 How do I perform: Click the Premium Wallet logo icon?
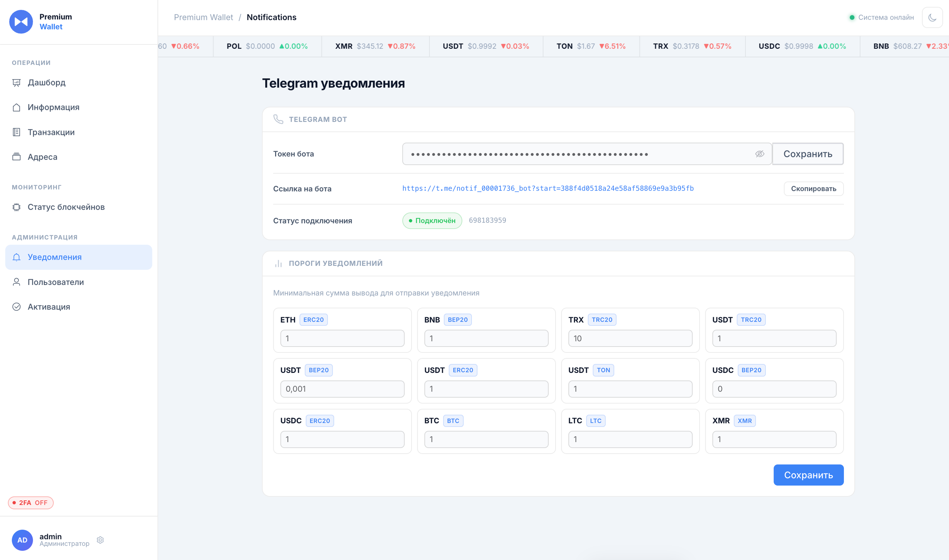21,21
